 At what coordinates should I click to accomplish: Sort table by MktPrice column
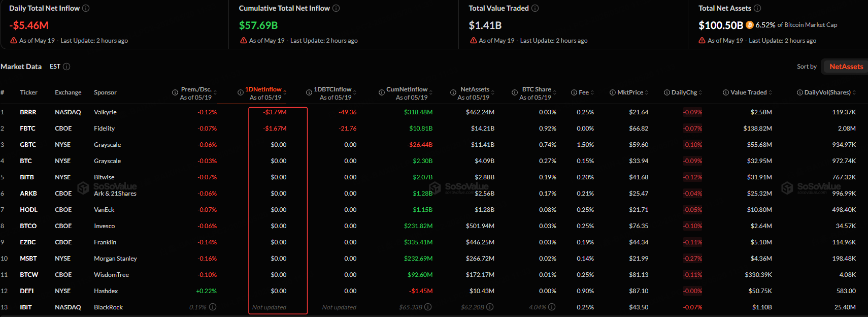(x=630, y=92)
